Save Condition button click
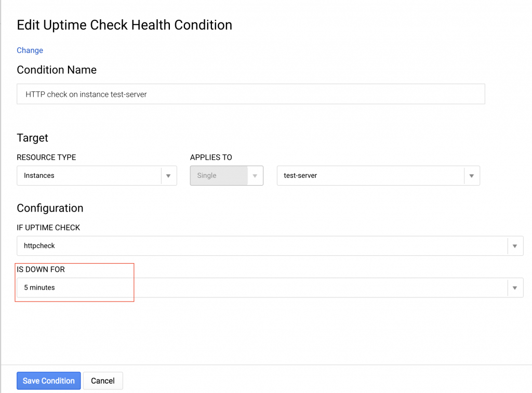 click(x=48, y=381)
